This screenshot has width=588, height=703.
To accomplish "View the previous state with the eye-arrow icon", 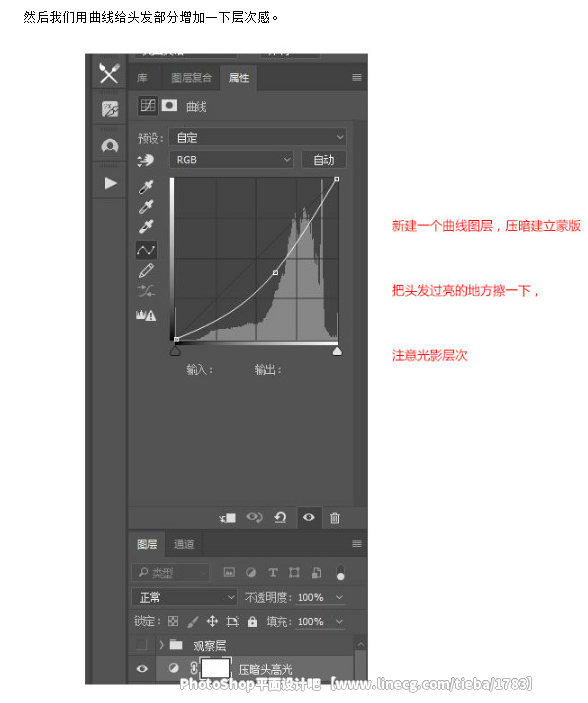I will (254, 517).
